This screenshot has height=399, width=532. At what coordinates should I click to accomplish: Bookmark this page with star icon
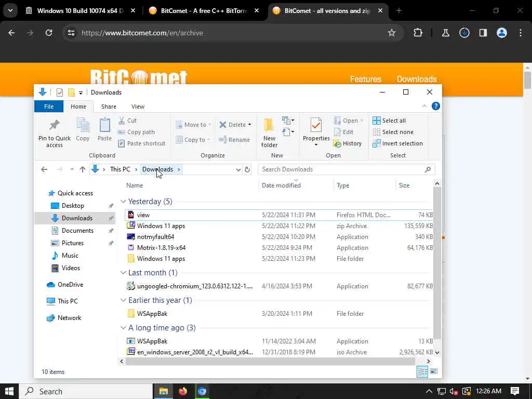point(392,33)
